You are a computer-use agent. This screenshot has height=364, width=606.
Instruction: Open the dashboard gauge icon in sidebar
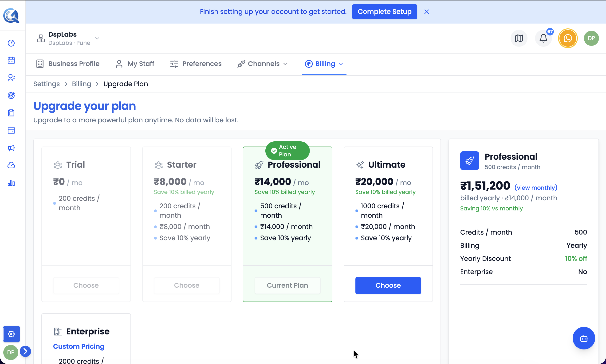(11, 43)
